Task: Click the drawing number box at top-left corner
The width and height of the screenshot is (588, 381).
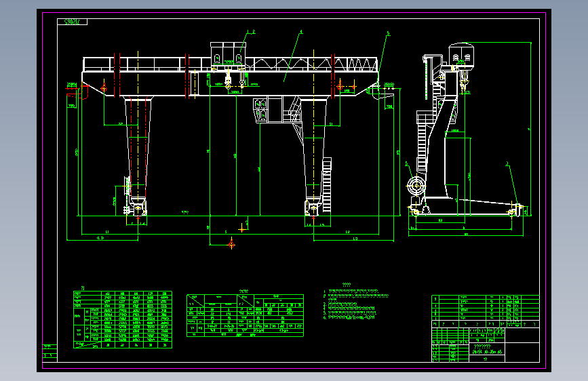Action: click(72, 22)
